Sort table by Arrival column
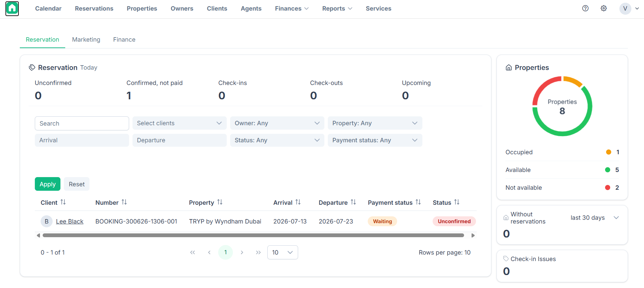Screen dimensions: 644x288 [x=298, y=202]
